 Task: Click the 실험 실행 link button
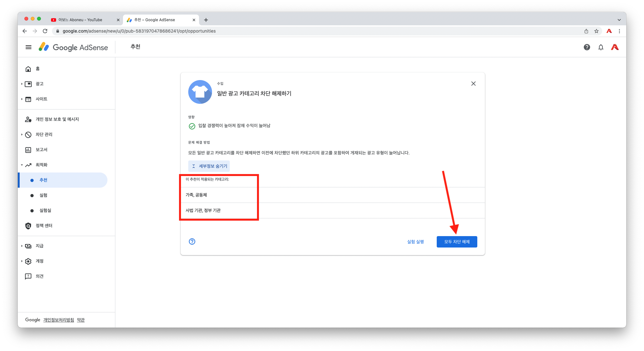pyautogui.click(x=415, y=242)
